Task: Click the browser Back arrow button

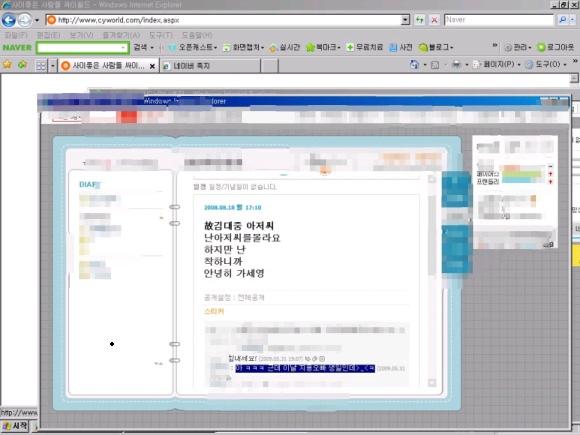Action: (x=9, y=20)
